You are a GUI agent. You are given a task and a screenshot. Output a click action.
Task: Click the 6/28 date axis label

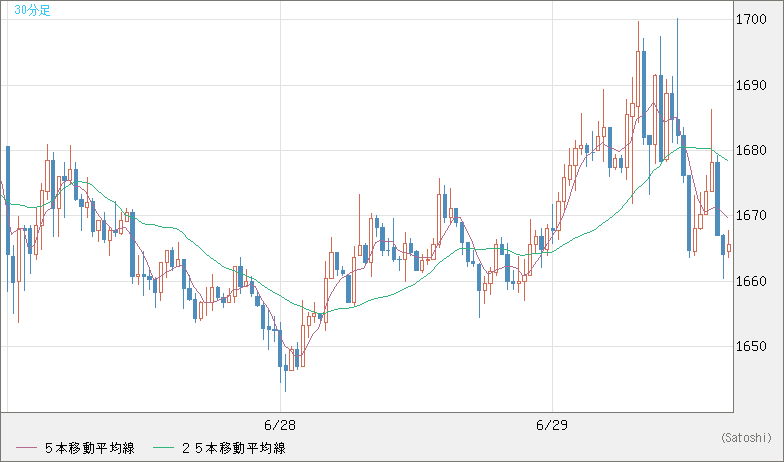(x=280, y=426)
